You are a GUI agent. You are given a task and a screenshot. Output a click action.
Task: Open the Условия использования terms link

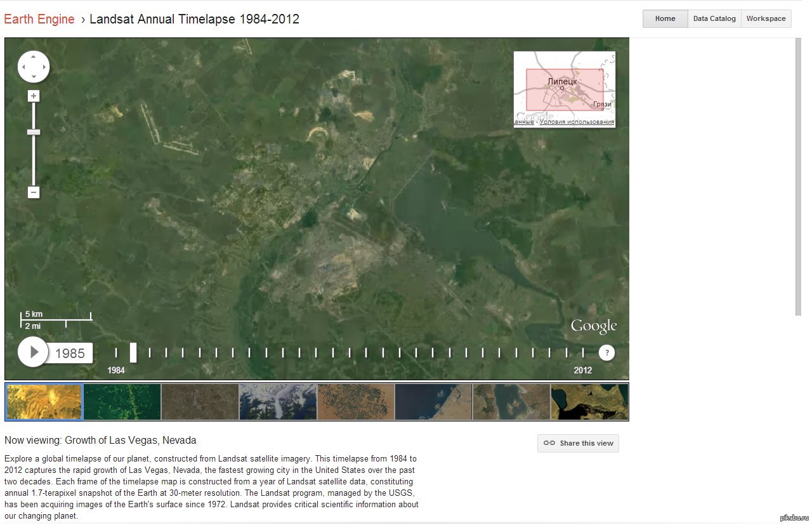(577, 122)
